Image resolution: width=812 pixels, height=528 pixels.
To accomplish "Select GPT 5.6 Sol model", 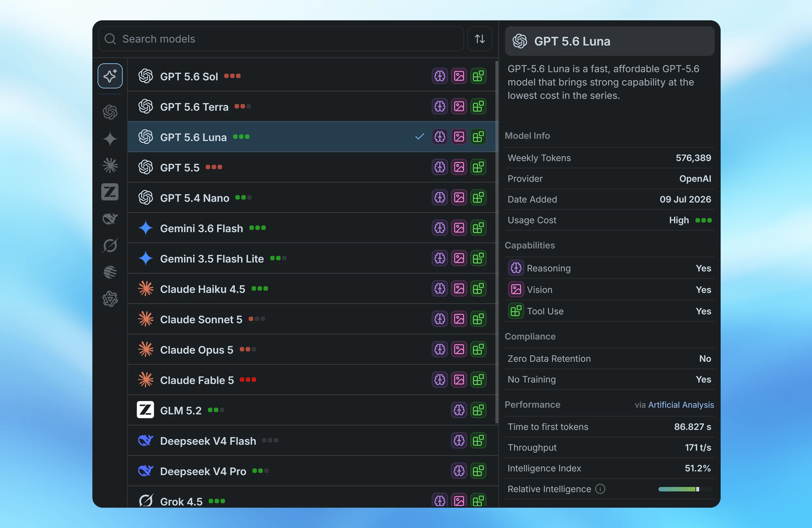I will coord(313,76).
